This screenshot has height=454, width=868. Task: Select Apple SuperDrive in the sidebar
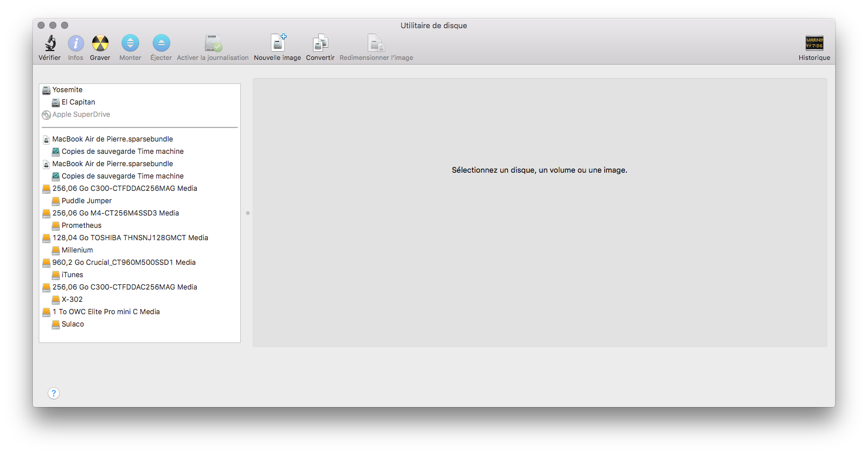point(81,115)
